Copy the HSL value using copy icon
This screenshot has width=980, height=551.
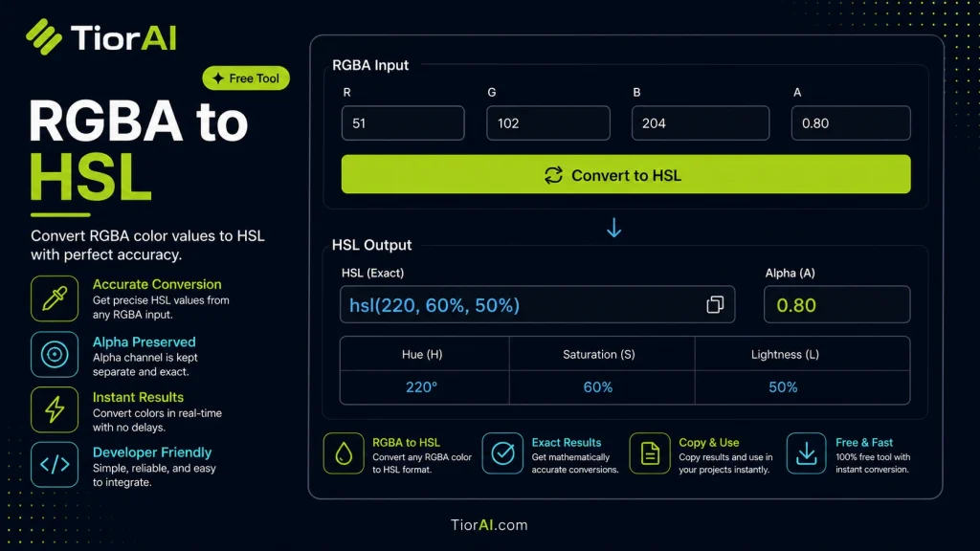pyautogui.click(x=715, y=304)
